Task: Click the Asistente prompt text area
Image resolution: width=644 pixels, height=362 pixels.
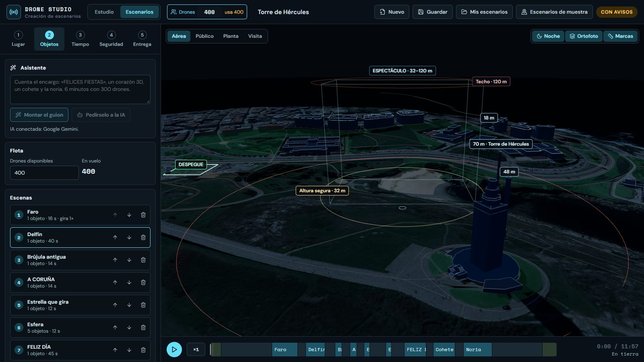Action: point(80,89)
